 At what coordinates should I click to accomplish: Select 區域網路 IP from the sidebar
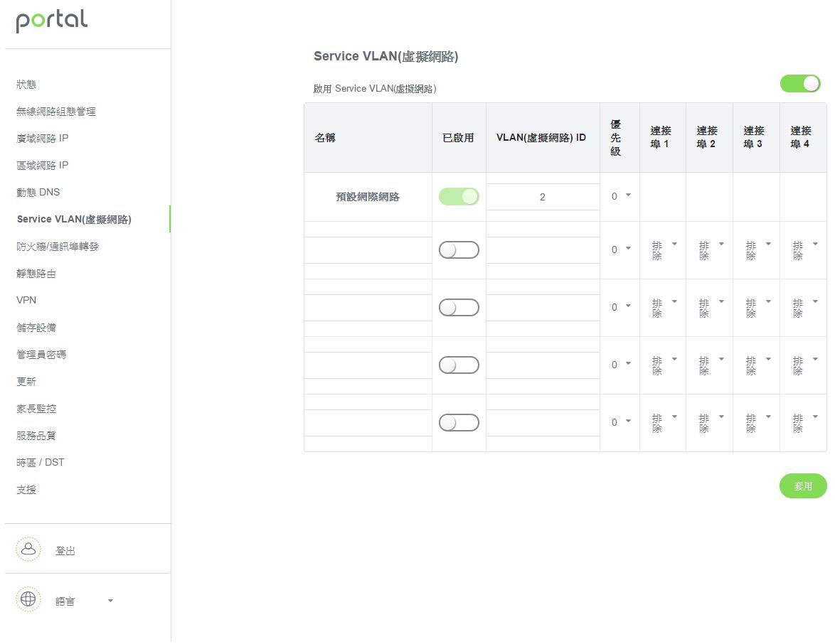point(42,166)
